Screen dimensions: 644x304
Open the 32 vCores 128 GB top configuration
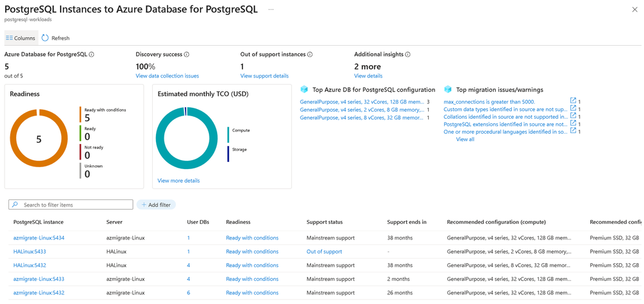click(362, 101)
